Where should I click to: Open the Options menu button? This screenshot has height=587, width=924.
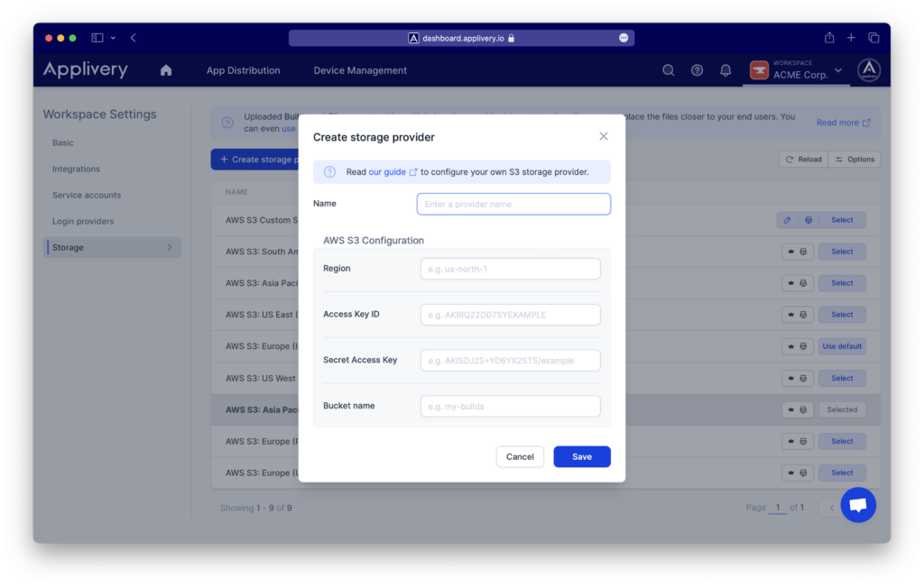855,160
